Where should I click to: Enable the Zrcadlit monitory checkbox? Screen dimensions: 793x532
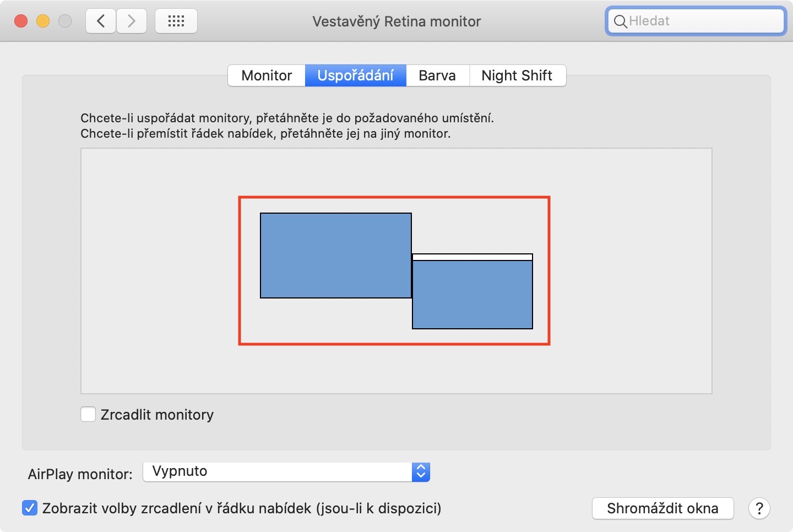point(88,414)
